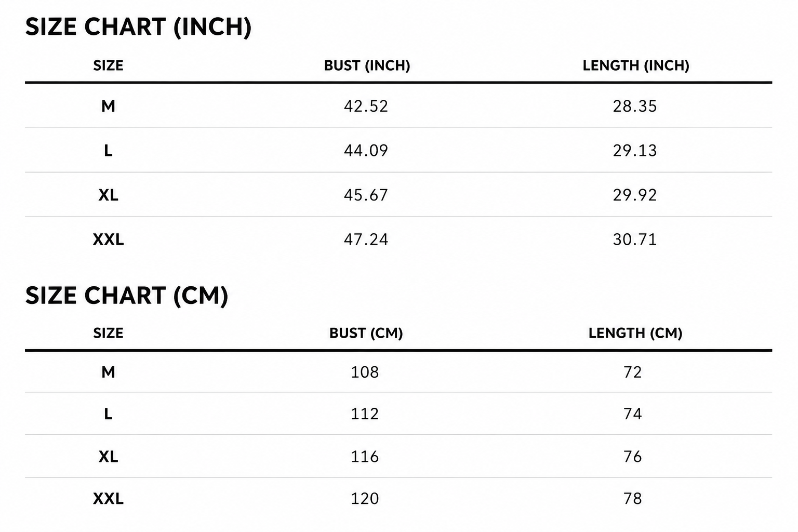Select XL label in the inch chart

click(108, 195)
